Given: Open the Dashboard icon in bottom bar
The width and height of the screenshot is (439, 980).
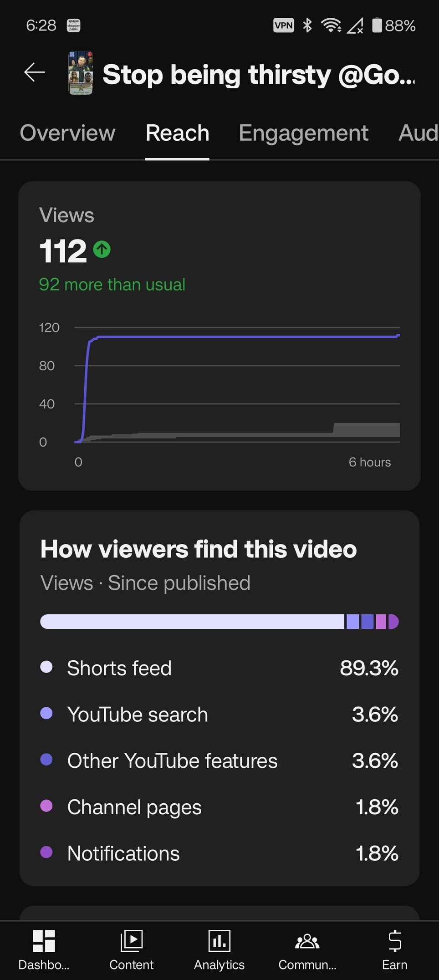Looking at the screenshot, I should [44, 941].
